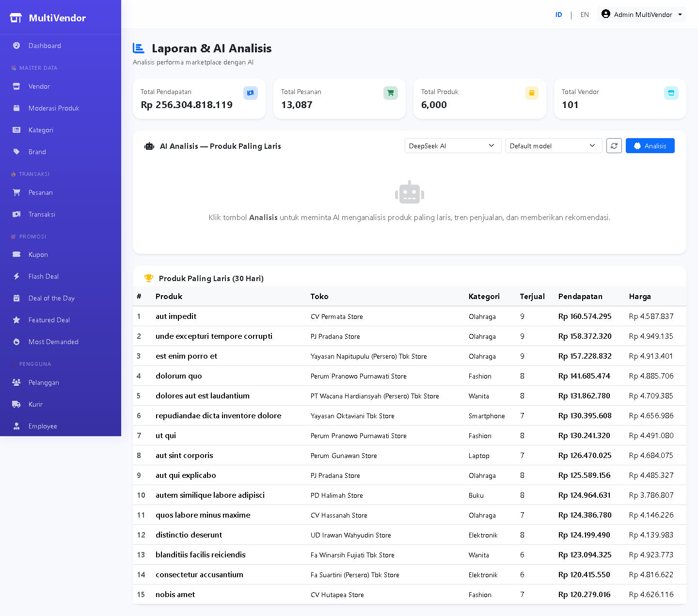Image resolution: width=698 pixels, height=616 pixels.
Task: Switch language to ID
Action: pyautogui.click(x=559, y=15)
